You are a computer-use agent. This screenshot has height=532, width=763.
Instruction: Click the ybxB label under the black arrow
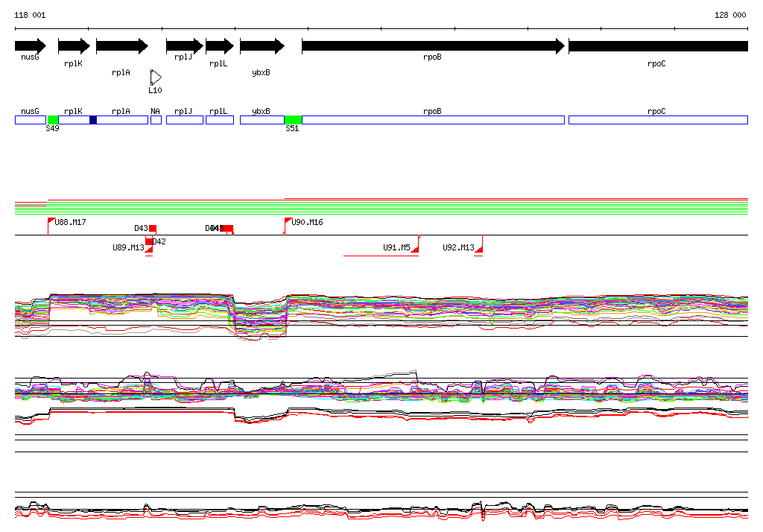[x=262, y=72]
